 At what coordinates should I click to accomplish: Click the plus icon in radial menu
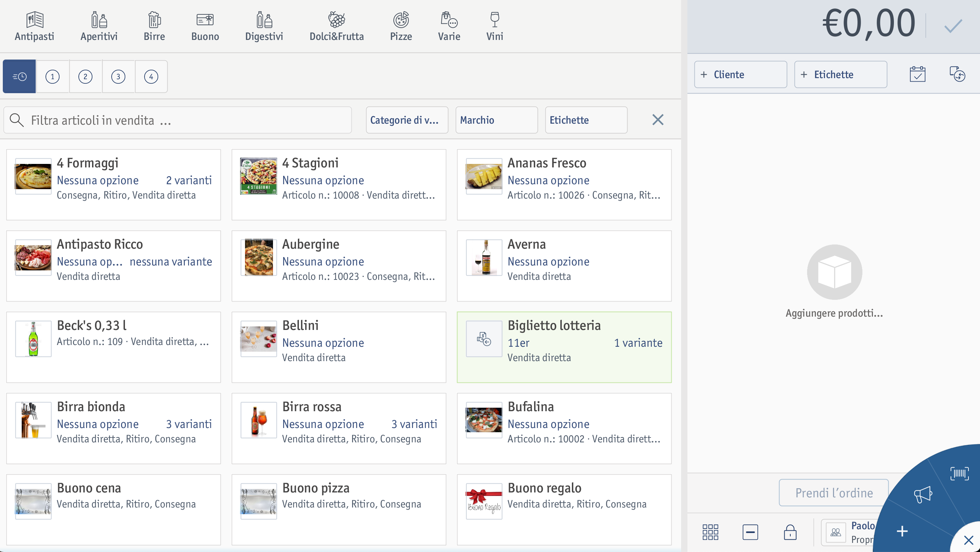[902, 531]
